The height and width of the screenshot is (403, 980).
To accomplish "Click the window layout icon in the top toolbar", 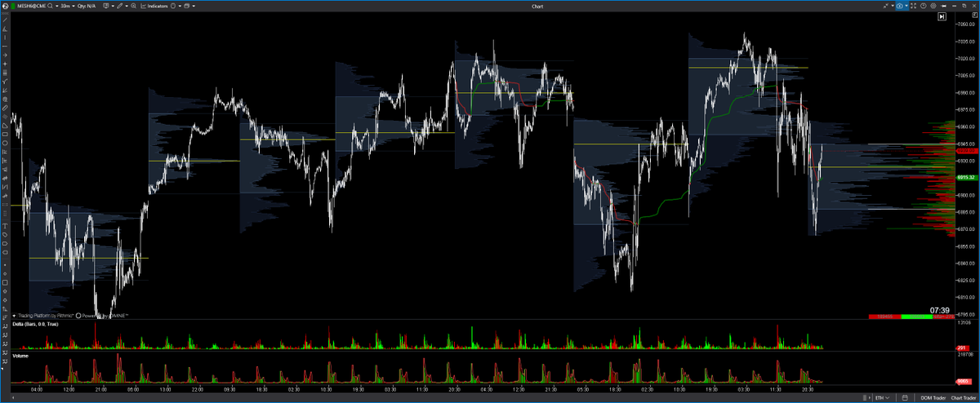I will (186, 6).
